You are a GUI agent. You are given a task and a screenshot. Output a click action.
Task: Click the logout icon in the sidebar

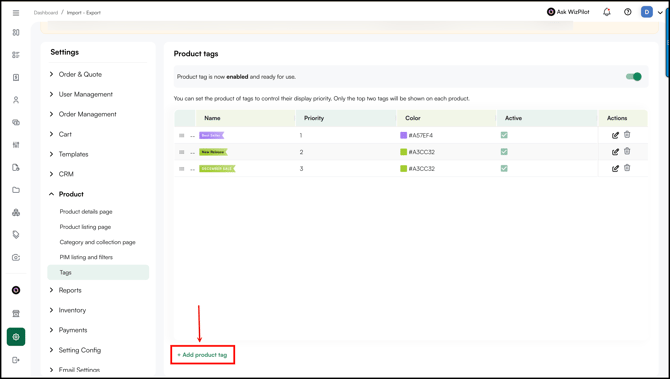16,360
